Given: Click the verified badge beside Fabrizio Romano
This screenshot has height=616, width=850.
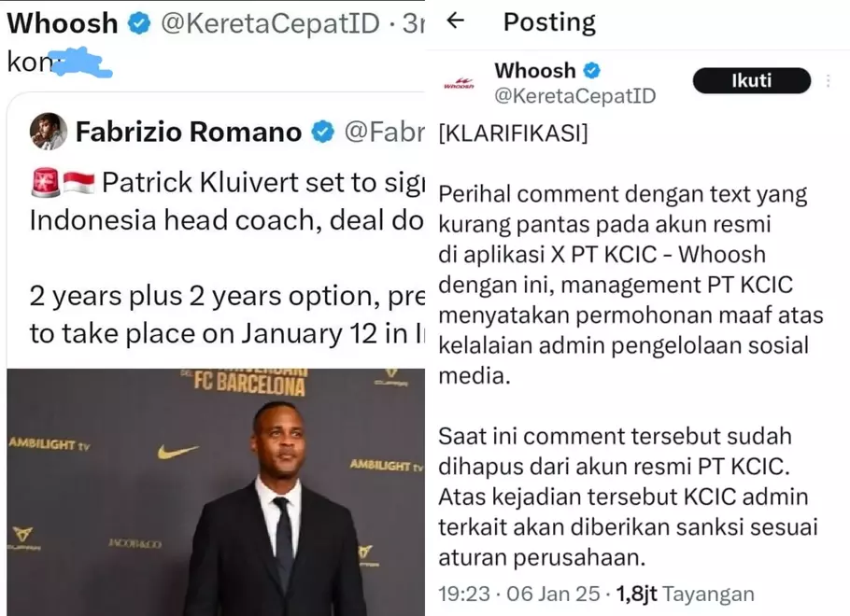Looking at the screenshot, I should [x=322, y=132].
